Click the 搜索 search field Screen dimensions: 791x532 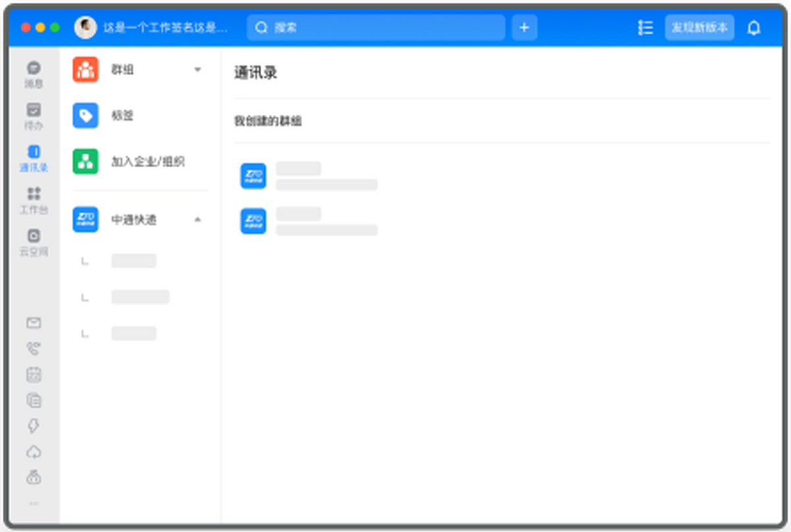(376, 27)
